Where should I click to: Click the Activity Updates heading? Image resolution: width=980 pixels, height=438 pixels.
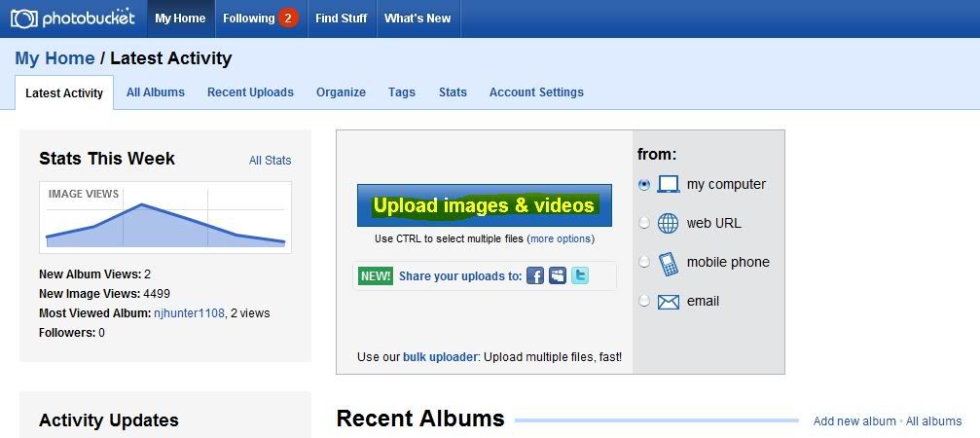(x=109, y=420)
